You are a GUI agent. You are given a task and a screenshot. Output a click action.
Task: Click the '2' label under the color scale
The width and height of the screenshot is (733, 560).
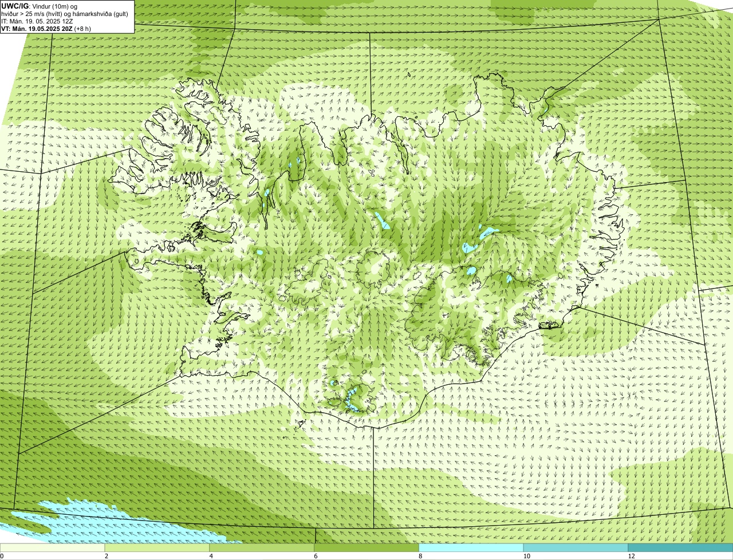tap(107, 556)
